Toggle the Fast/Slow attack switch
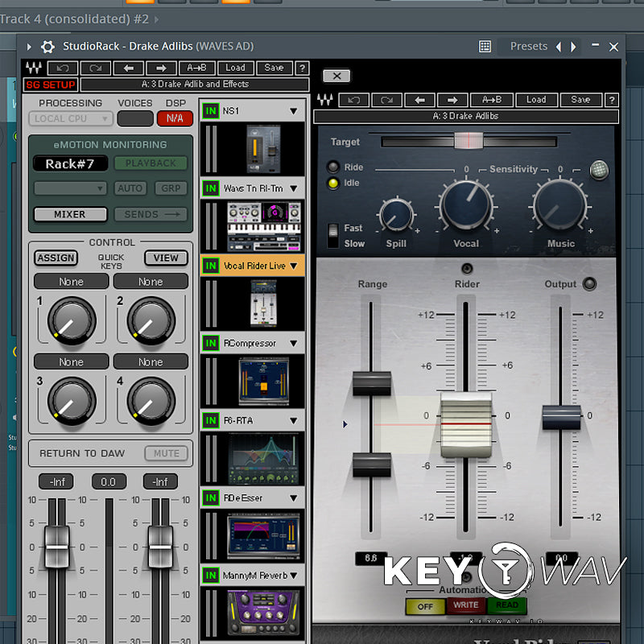644x644 pixels. (x=333, y=235)
